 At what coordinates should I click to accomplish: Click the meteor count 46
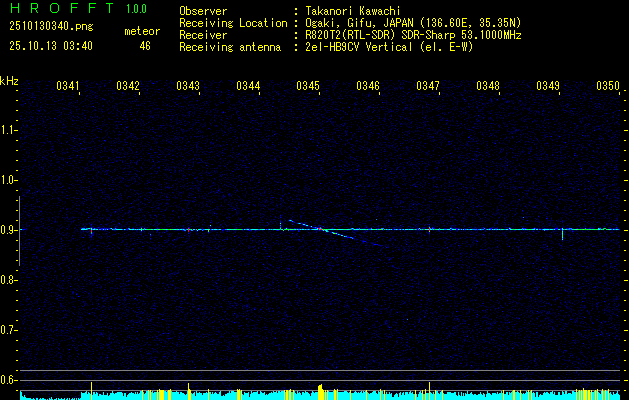[x=145, y=46]
